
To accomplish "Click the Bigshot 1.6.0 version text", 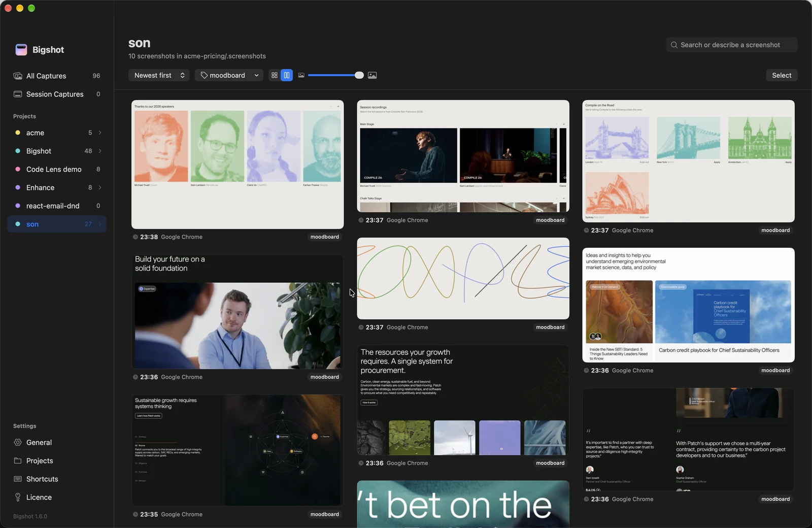I will click(30, 516).
